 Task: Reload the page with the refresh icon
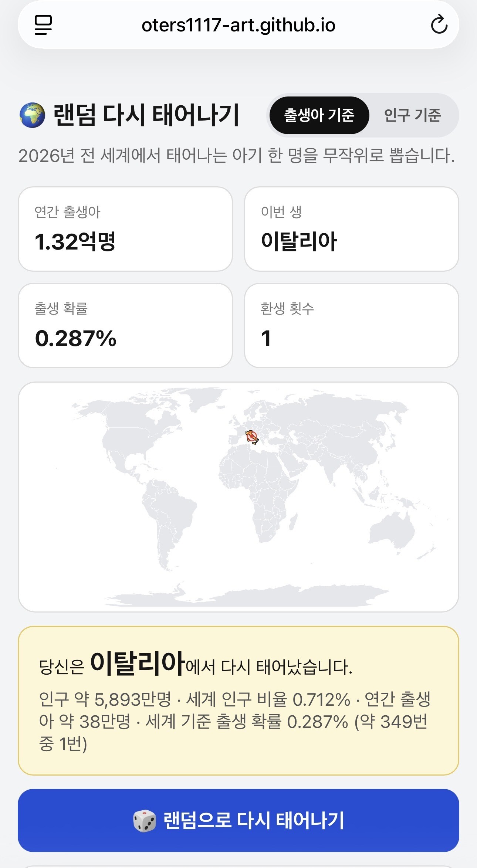click(439, 24)
